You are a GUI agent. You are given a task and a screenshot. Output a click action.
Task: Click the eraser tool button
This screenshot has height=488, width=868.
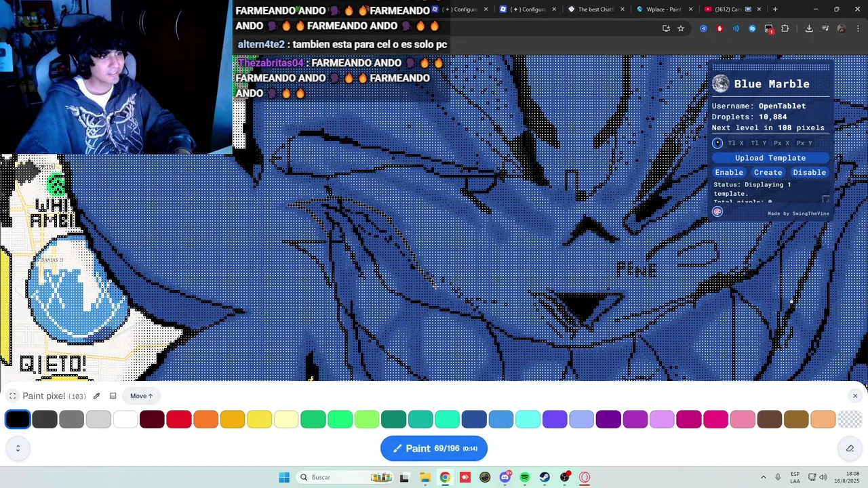pos(850,448)
